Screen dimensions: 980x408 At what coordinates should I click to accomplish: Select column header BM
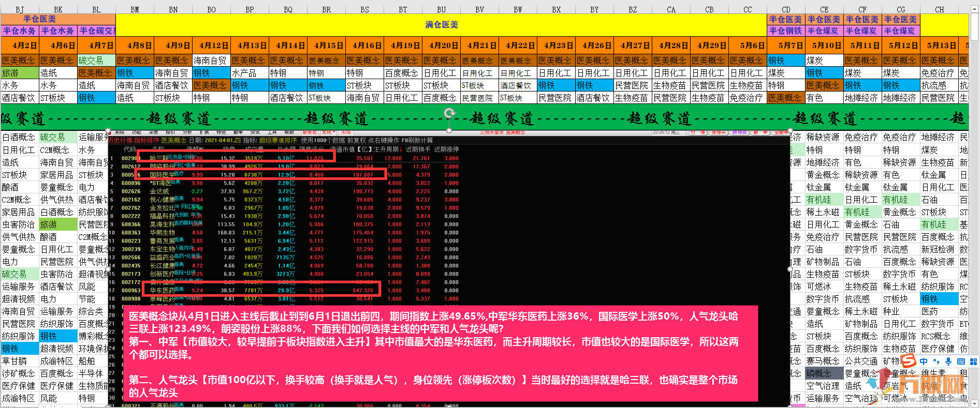click(135, 9)
